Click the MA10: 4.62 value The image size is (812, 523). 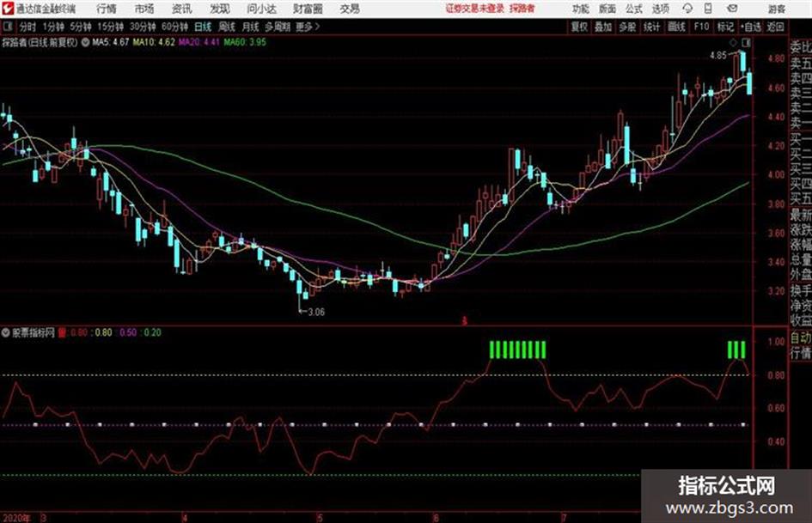[x=154, y=42]
